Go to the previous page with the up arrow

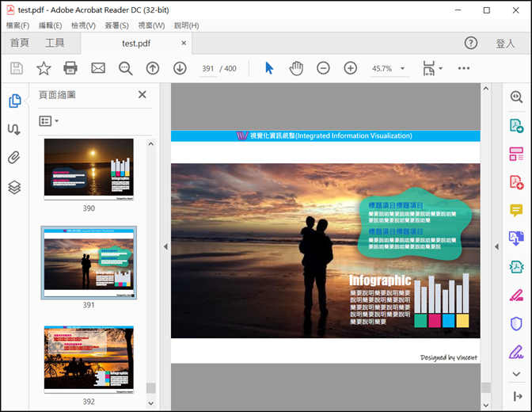(x=153, y=68)
